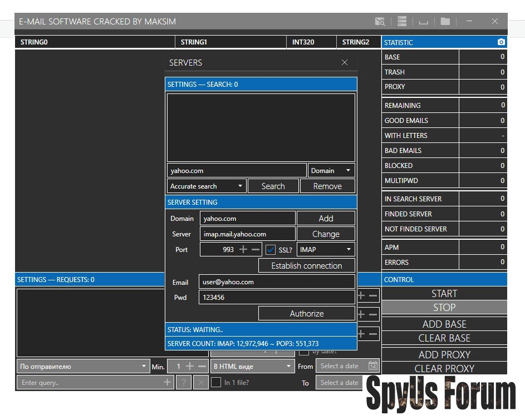Click the plus icon in query field
525x420 pixels.
point(167,382)
